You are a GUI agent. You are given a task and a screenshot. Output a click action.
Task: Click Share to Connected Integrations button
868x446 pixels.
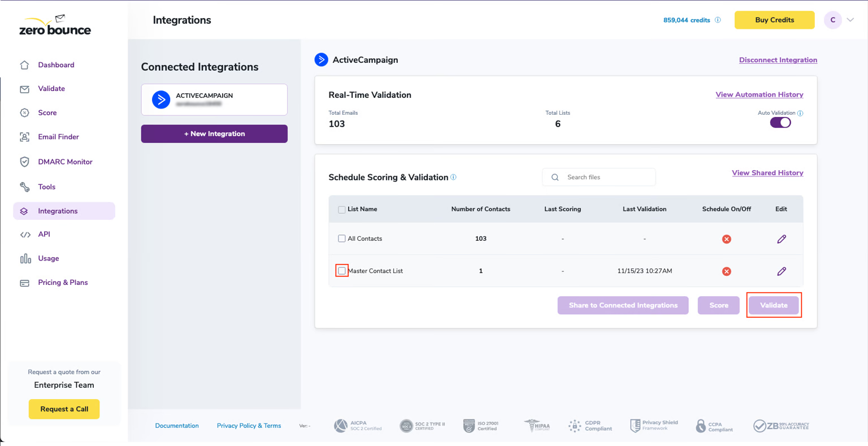[x=623, y=305]
